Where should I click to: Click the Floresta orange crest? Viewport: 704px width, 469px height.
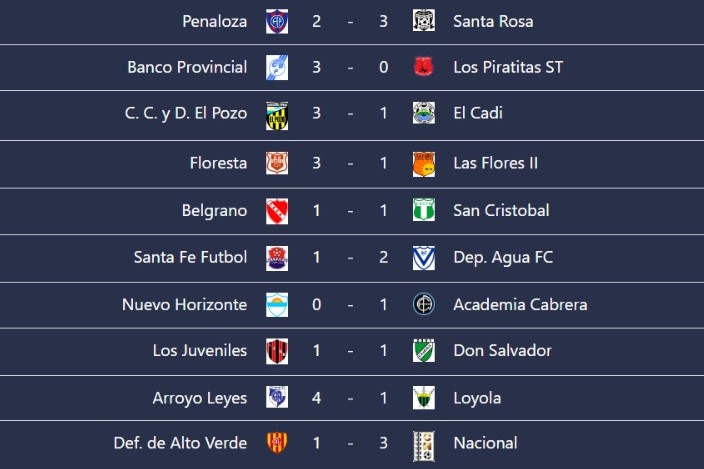[277, 163]
